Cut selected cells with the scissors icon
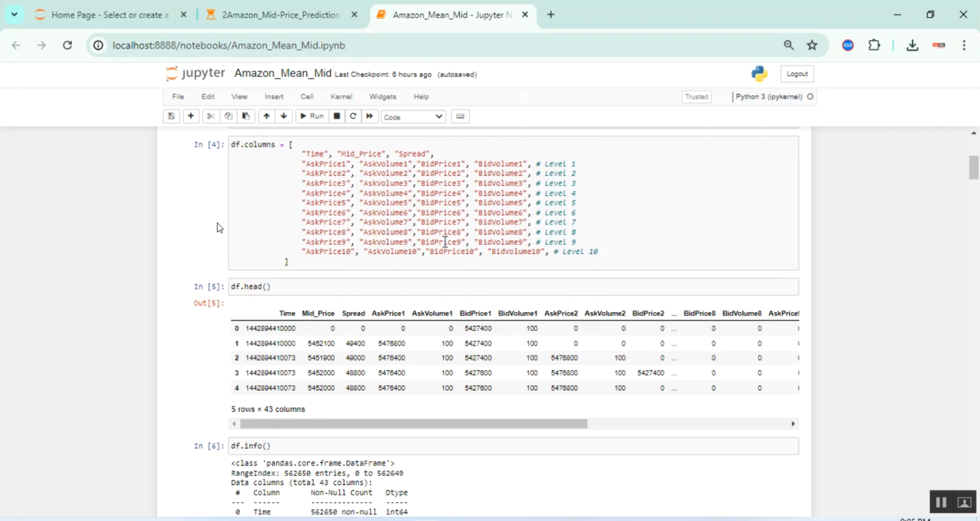The height and width of the screenshot is (521, 980). 210,116
